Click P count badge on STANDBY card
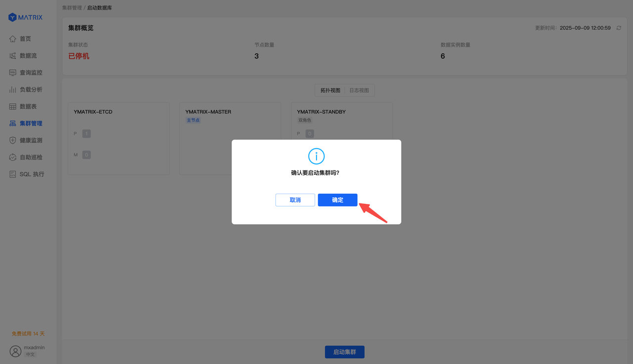This screenshot has width=633, height=364. point(310,134)
